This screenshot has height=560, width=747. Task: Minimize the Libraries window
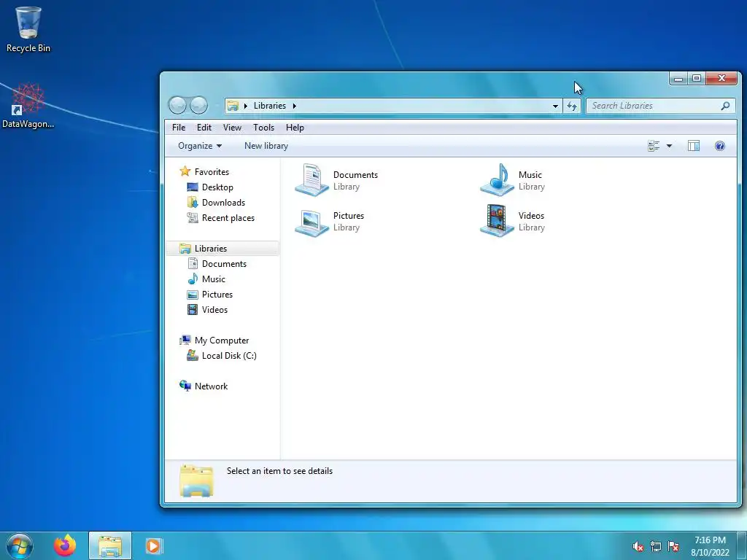click(678, 78)
